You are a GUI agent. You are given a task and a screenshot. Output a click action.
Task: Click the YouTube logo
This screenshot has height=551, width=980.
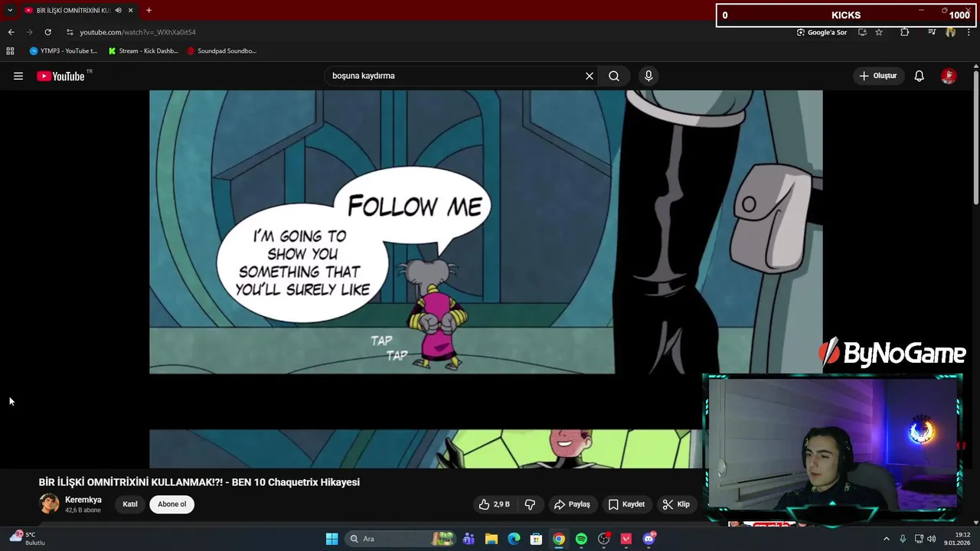(x=60, y=76)
